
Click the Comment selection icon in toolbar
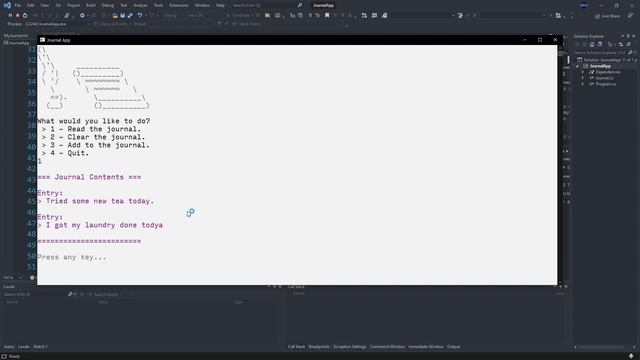coord(374,16)
